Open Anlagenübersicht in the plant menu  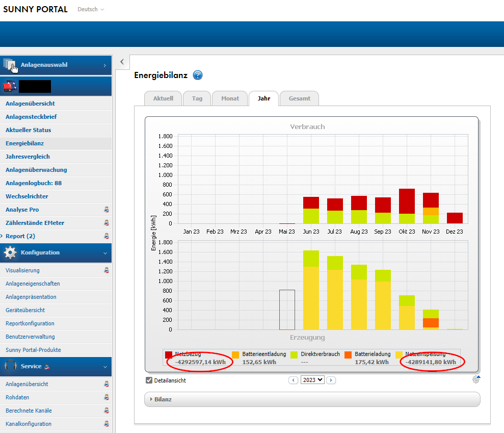pos(30,104)
